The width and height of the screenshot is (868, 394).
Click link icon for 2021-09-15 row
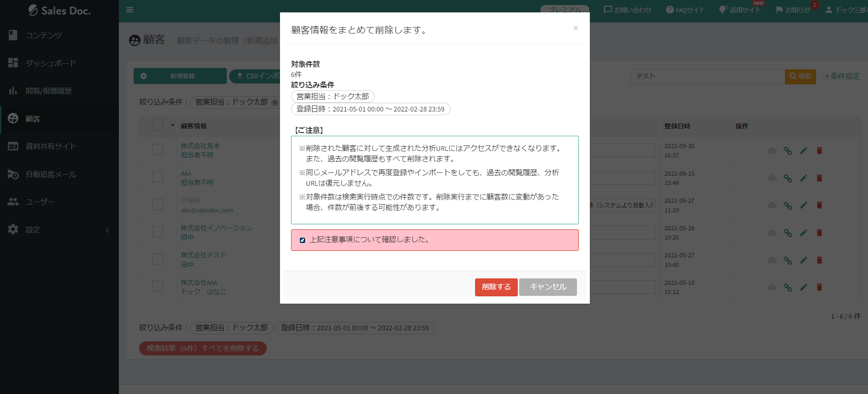click(x=788, y=178)
